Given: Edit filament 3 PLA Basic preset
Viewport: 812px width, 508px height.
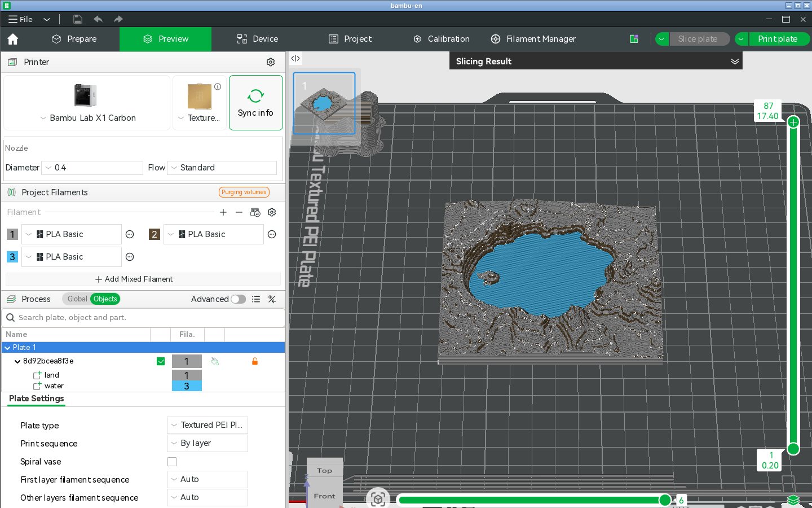Looking at the screenshot, I should tap(130, 257).
